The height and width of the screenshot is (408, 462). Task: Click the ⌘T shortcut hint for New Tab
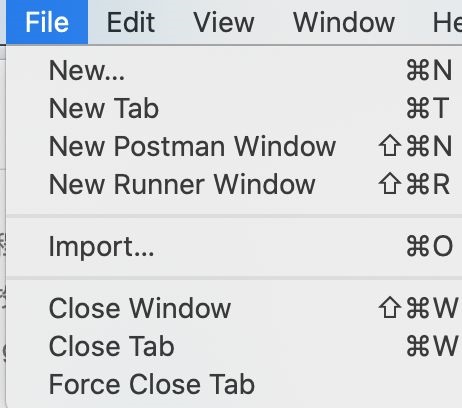click(428, 108)
